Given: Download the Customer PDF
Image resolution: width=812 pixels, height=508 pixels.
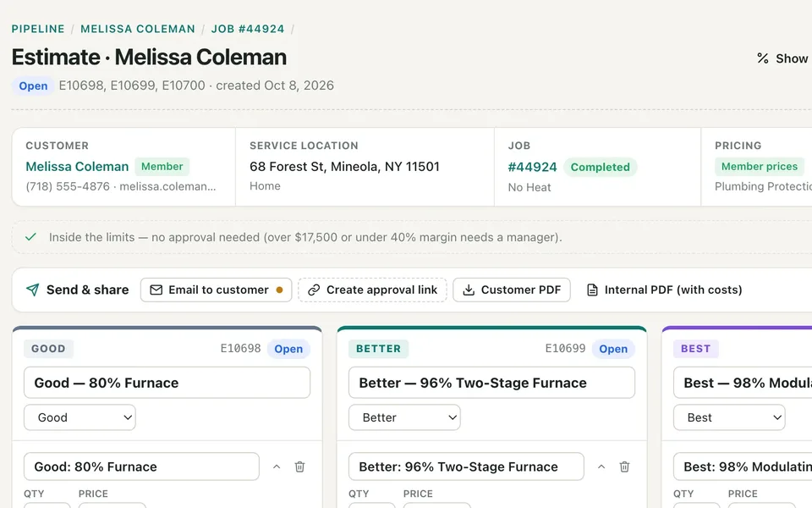Looking at the screenshot, I should pos(512,290).
